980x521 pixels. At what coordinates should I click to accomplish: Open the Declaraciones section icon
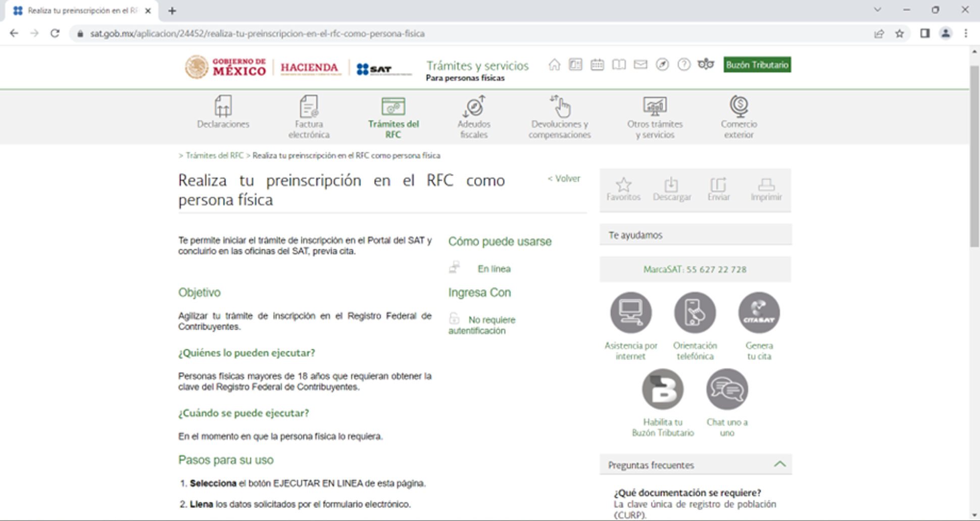point(223,108)
